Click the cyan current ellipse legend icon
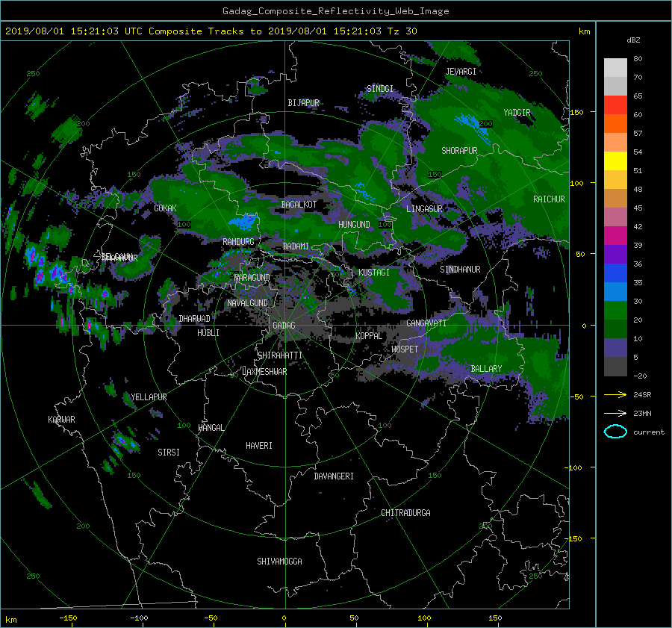This screenshot has width=672, height=628. tap(615, 432)
